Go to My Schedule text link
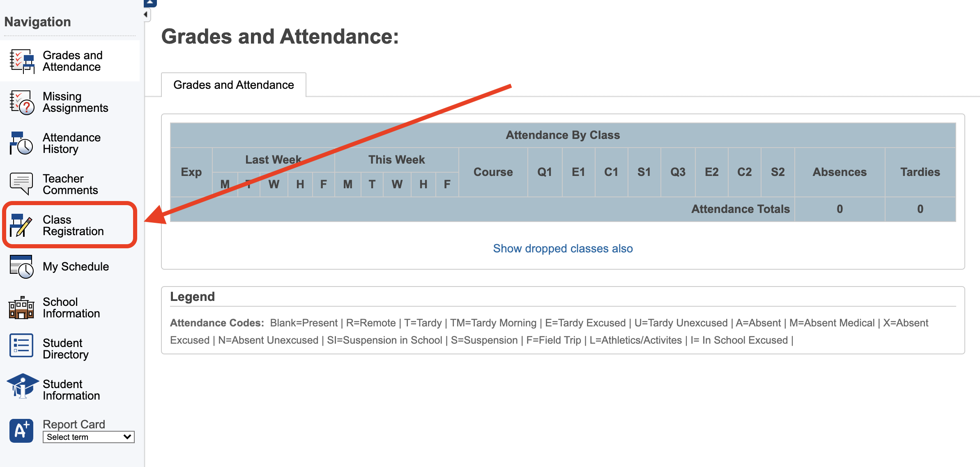 click(76, 266)
